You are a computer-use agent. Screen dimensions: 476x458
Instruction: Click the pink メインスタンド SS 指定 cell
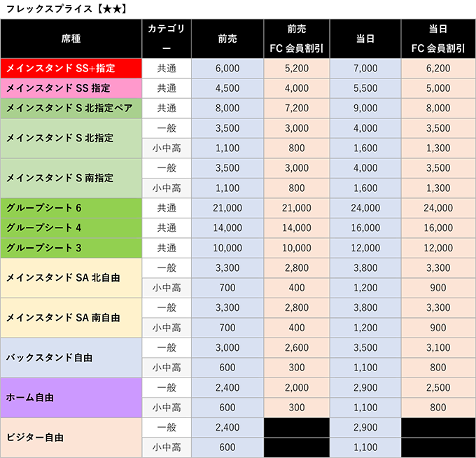pos(71,88)
